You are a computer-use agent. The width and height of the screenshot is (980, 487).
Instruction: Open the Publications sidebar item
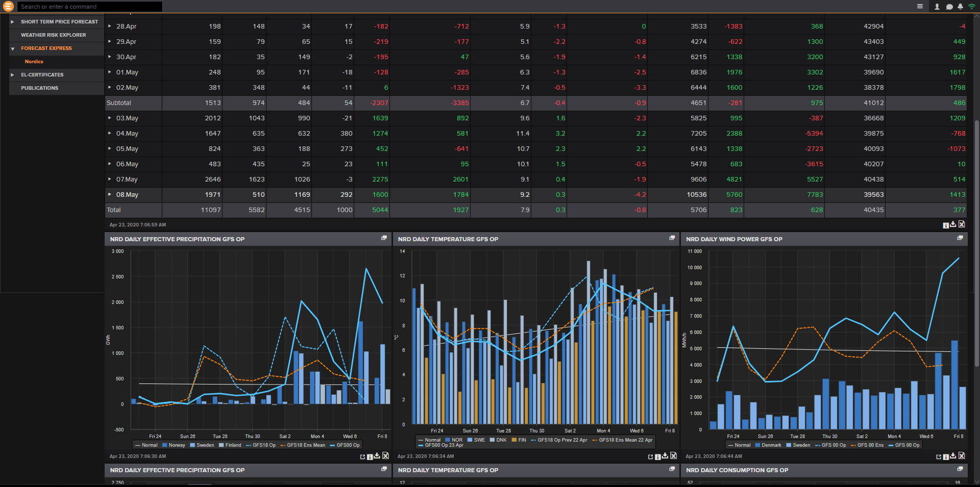(39, 88)
